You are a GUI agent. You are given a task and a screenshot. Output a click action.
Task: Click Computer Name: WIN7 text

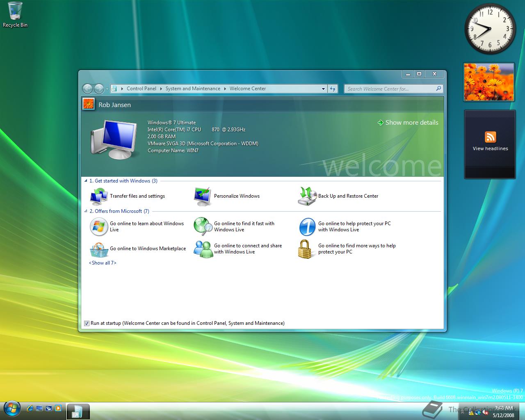pos(173,151)
